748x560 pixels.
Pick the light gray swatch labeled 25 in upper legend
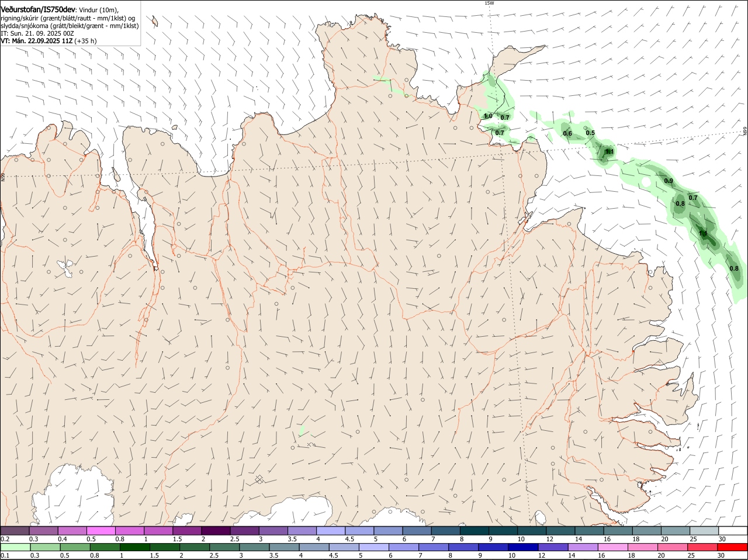[704, 531]
